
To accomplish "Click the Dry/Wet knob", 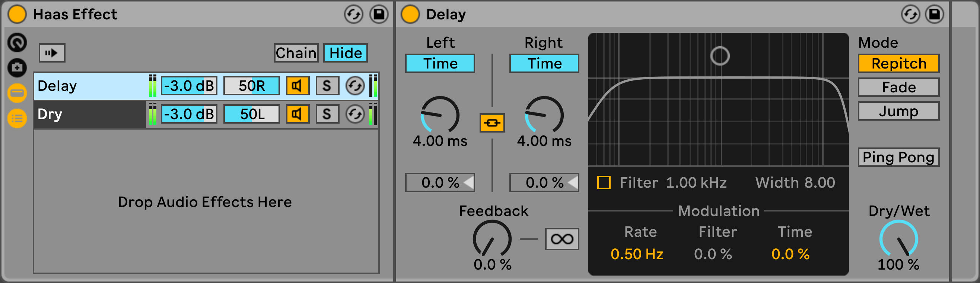I will pyautogui.click(x=898, y=239).
